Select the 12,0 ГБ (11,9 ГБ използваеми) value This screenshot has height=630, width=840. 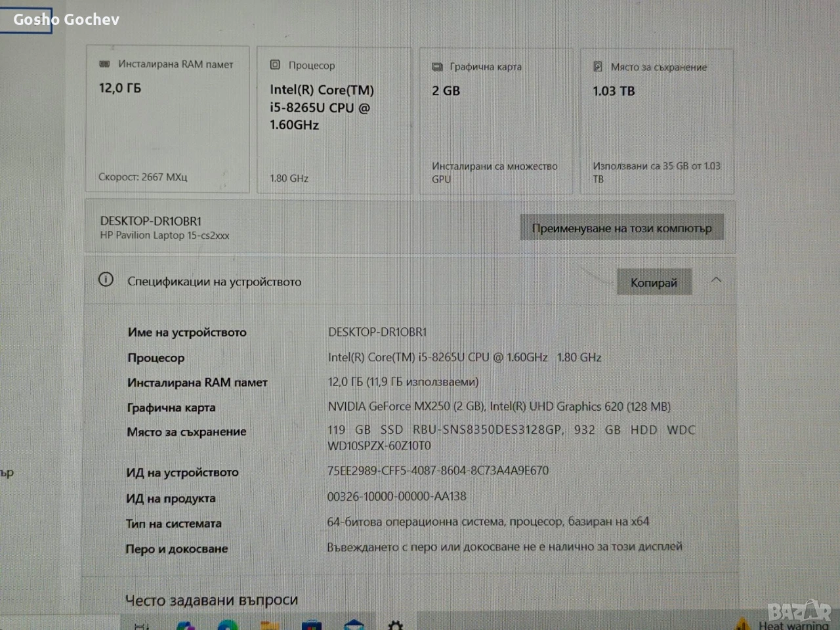tap(403, 382)
